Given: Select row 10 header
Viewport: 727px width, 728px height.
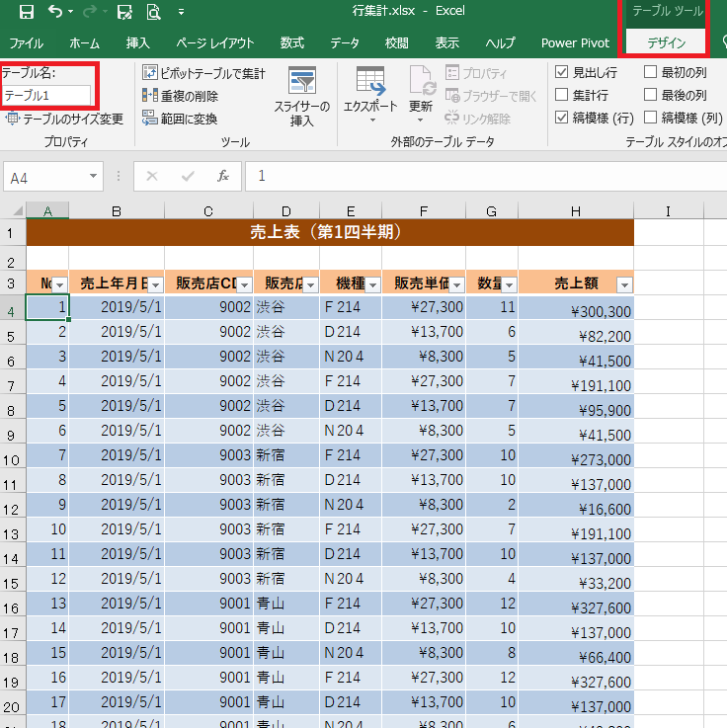Looking at the screenshot, I should (13, 456).
